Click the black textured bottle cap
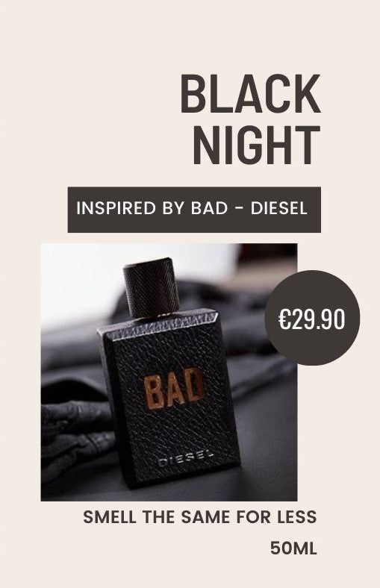The width and height of the screenshot is (380, 588). pos(152,287)
